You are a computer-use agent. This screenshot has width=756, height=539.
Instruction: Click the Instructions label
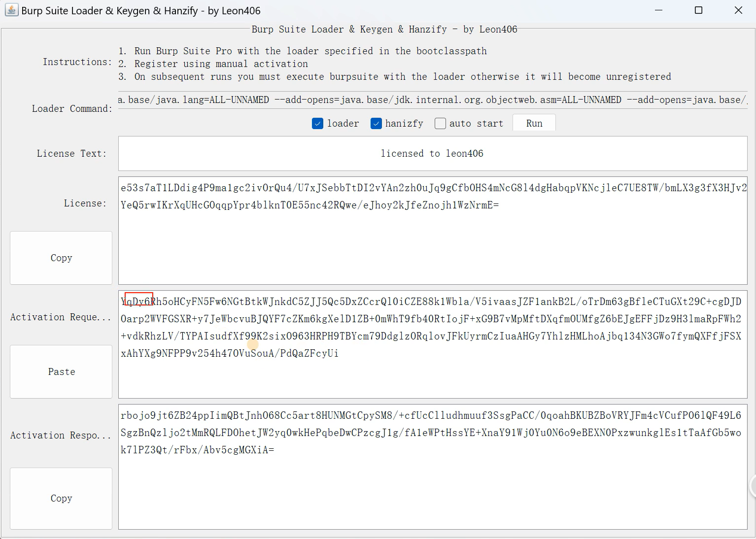(77, 62)
